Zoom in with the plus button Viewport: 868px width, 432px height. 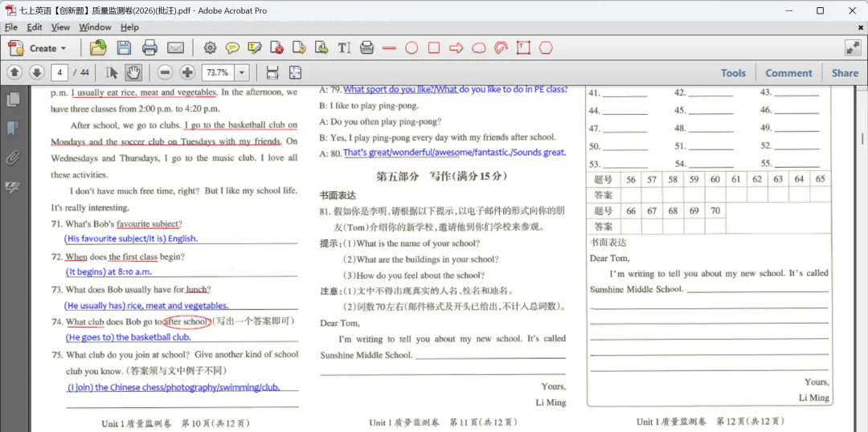click(187, 72)
